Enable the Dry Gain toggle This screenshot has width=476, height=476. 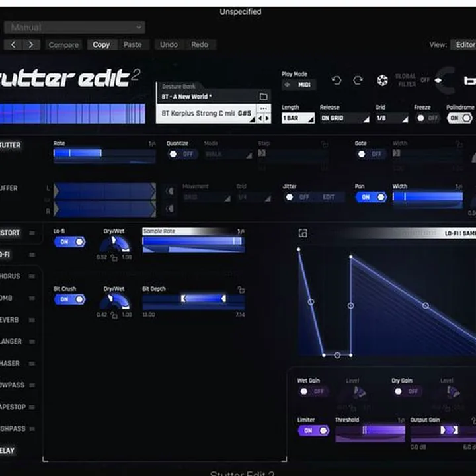(x=407, y=391)
